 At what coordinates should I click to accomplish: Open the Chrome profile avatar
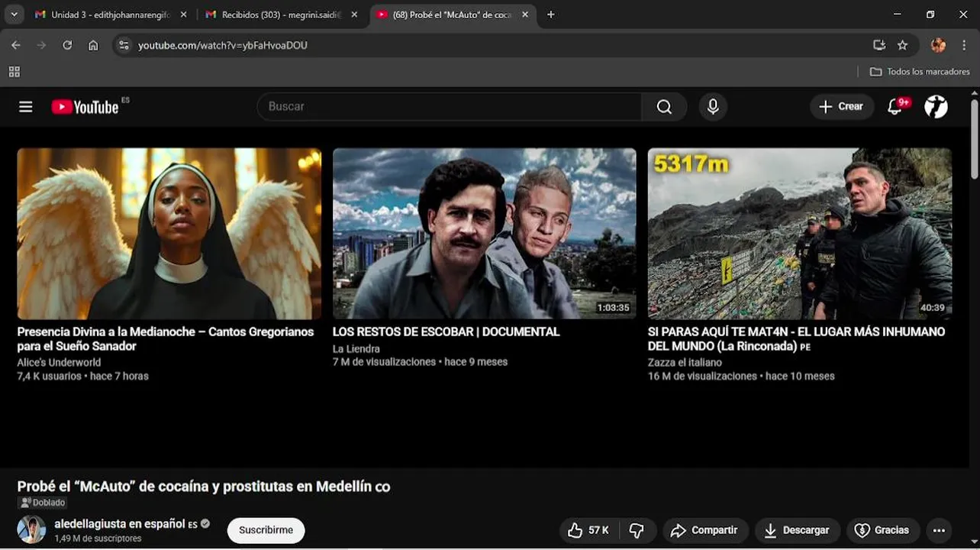point(939,45)
